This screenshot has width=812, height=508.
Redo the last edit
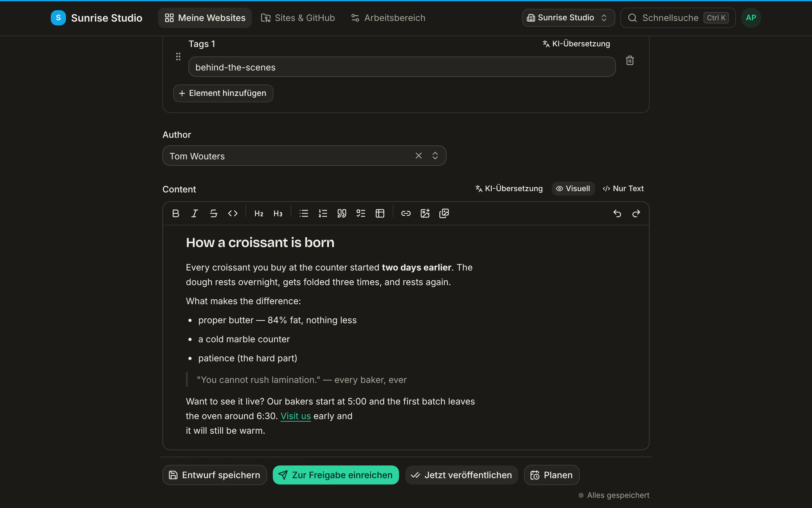[637, 213]
